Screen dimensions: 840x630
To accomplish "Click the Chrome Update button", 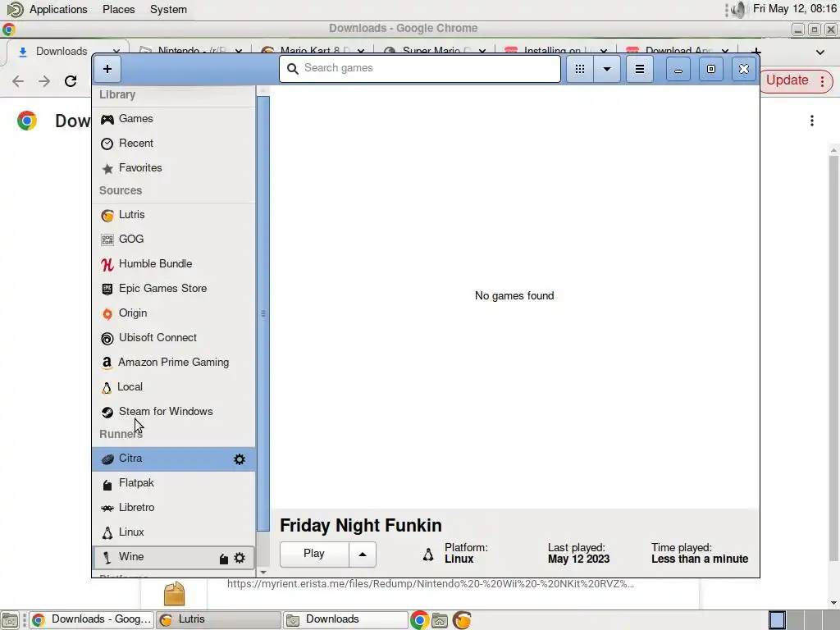I will (797, 81).
